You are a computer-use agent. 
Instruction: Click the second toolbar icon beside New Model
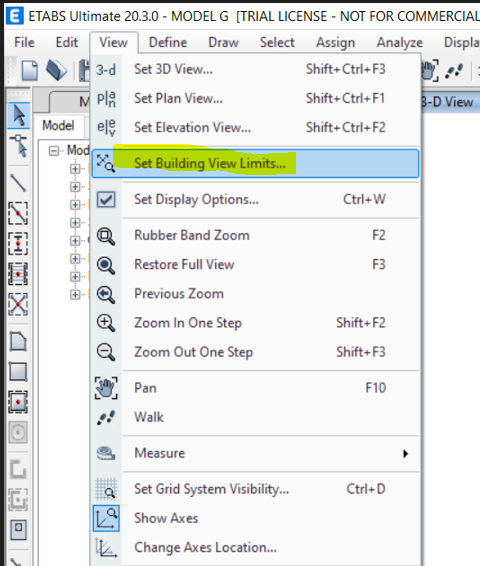57,70
